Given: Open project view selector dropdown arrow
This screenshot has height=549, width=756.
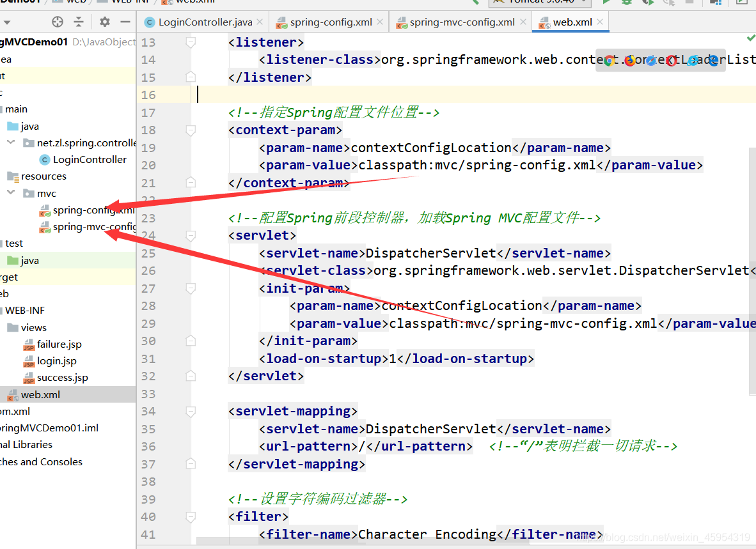Looking at the screenshot, I should 7,22.
